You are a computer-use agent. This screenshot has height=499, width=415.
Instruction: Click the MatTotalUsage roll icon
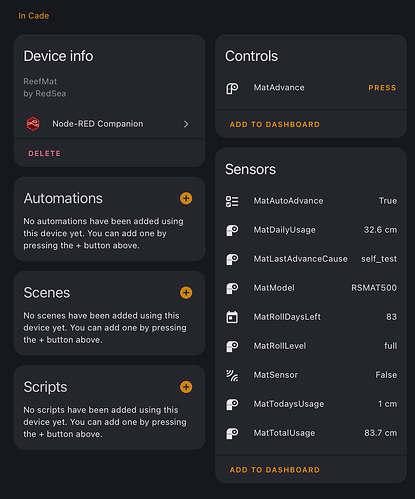pos(232,433)
